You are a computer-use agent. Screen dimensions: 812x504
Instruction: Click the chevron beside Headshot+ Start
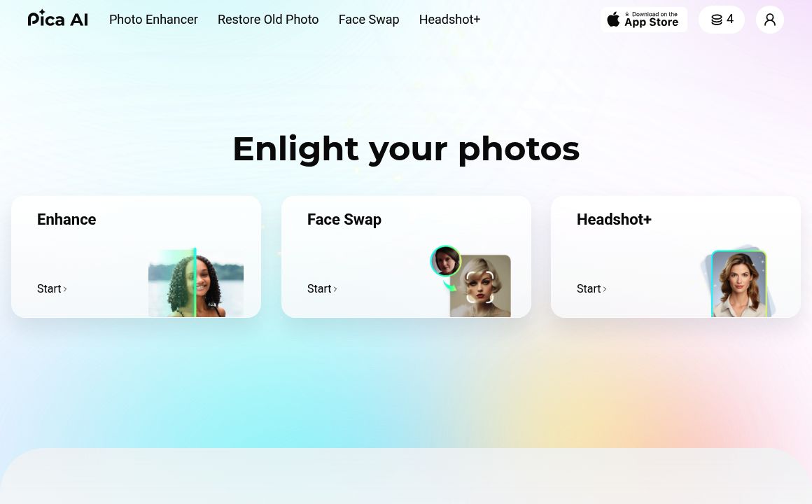[604, 289]
